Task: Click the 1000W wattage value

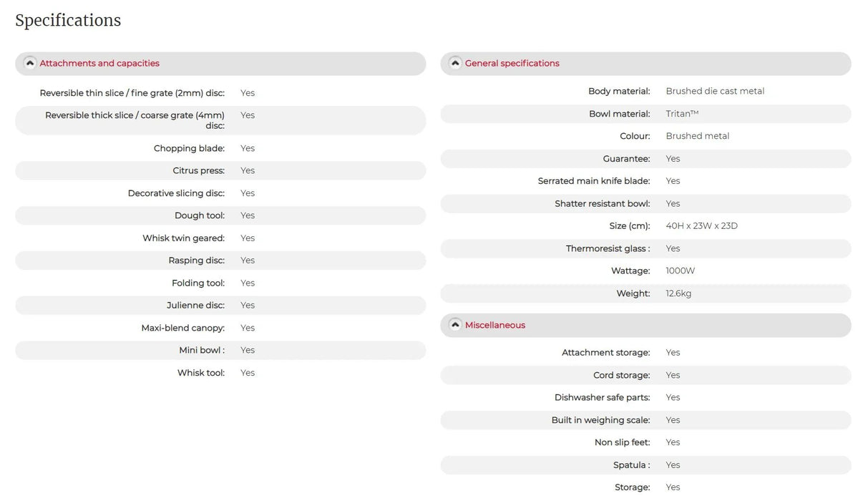Action: [x=680, y=271]
